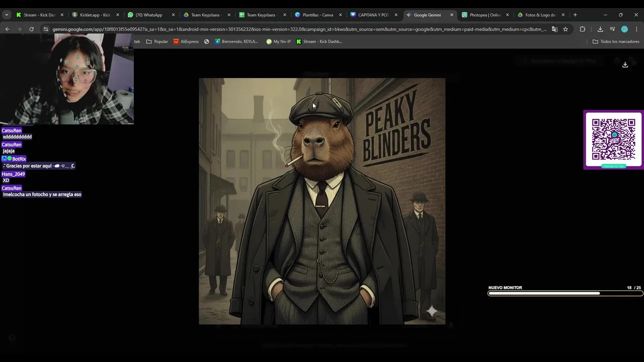This screenshot has height=362, width=644.
Task: Reload the Gemini page
Action: point(31,29)
